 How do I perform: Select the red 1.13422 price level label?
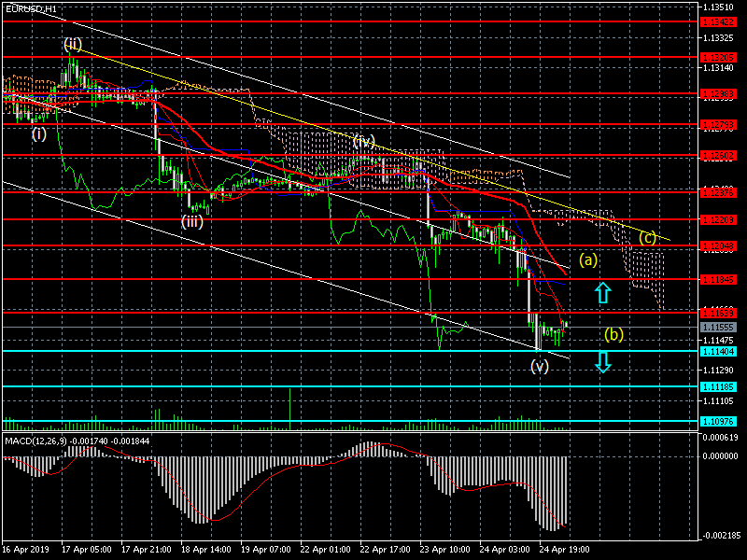point(718,21)
